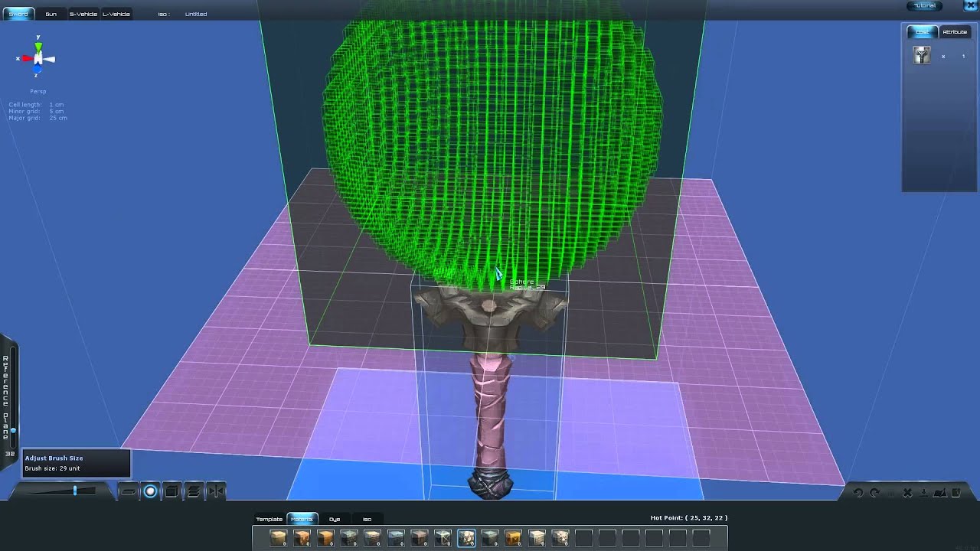Image resolution: width=980 pixels, height=551 pixels.
Task: Click the 'Brush size: 29 unit' text
Action: tap(52, 468)
